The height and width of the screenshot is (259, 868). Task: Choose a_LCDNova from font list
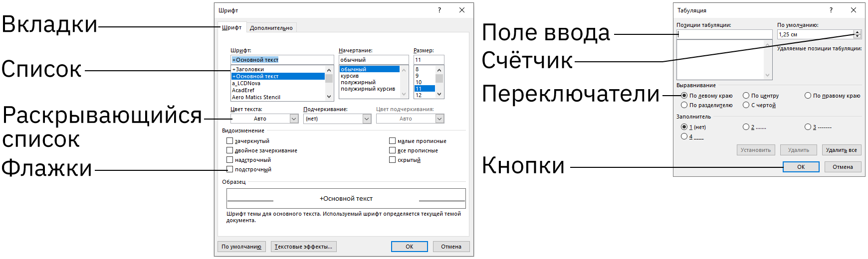pyautogui.click(x=246, y=83)
